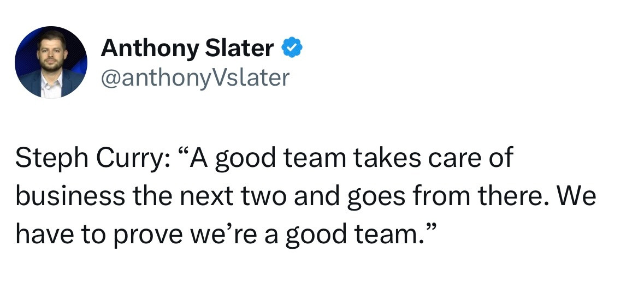Click the first line of the tweet text
Screen dimensions: 644x288
tap(264, 158)
